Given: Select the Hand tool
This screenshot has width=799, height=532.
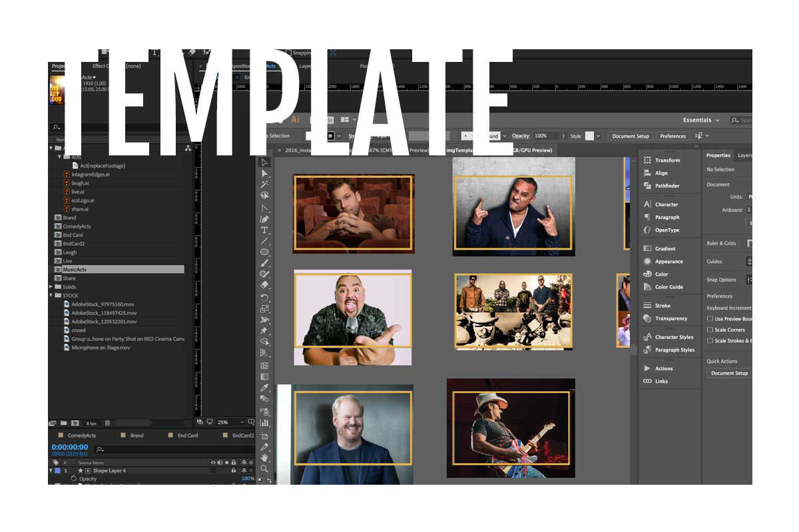Looking at the screenshot, I should (264, 457).
